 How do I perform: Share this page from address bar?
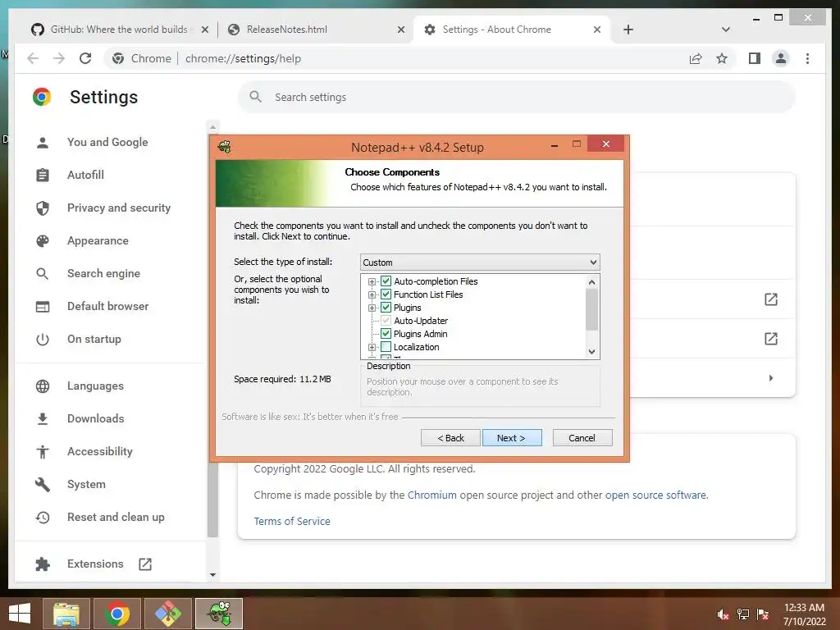coord(696,58)
